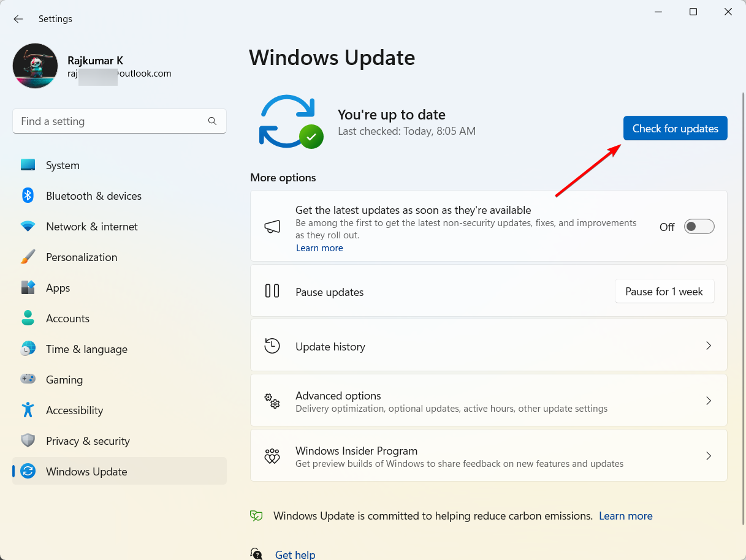Viewport: 746px width, 560px height.
Task: Click the Network wifi icon
Action: [28, 226]
